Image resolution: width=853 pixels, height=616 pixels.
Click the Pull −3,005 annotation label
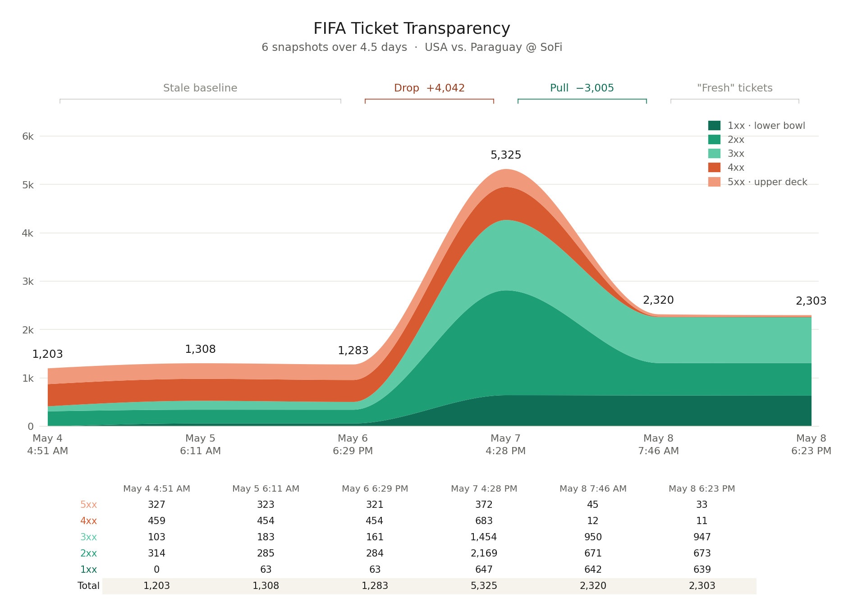(x=582, y=88)
